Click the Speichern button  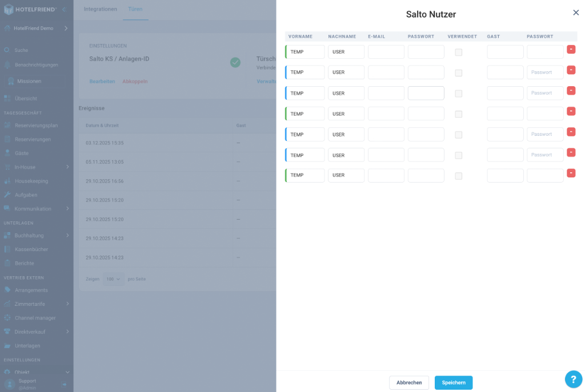[x=454, y=383]
